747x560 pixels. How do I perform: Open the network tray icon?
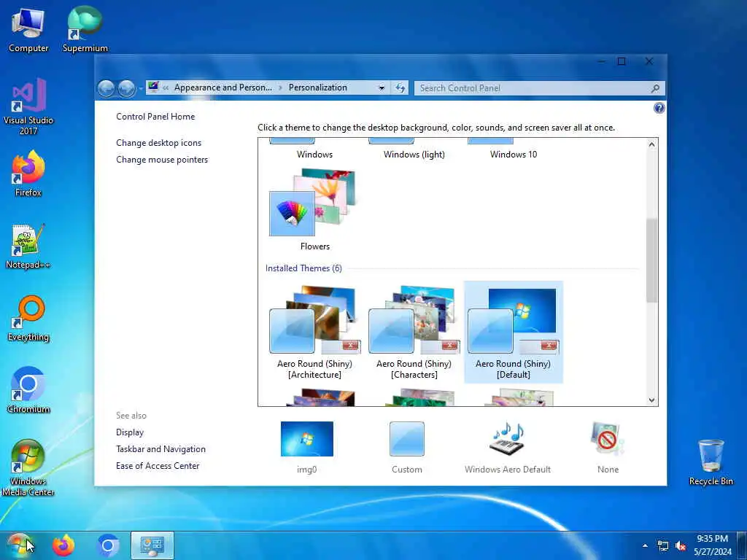[x=662, y=545]
